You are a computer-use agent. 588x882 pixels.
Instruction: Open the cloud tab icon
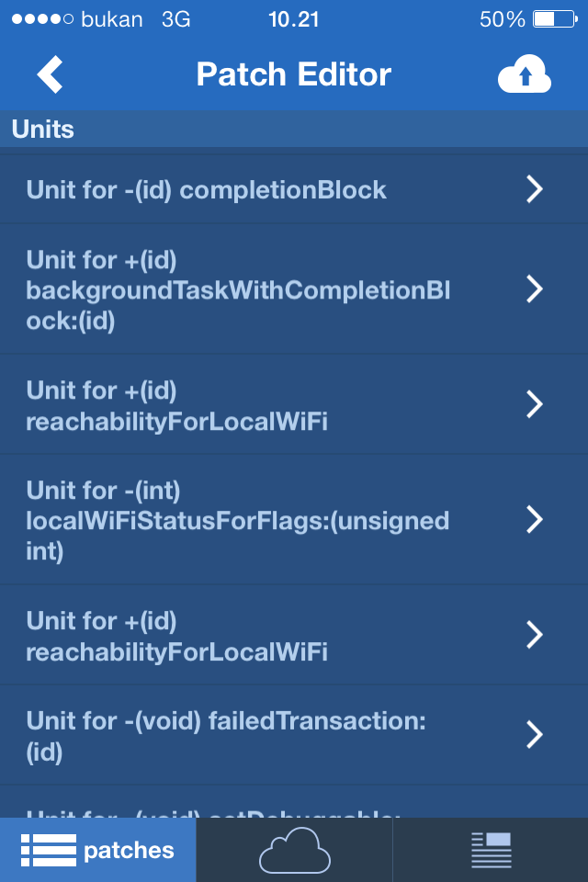coord(294,850)
